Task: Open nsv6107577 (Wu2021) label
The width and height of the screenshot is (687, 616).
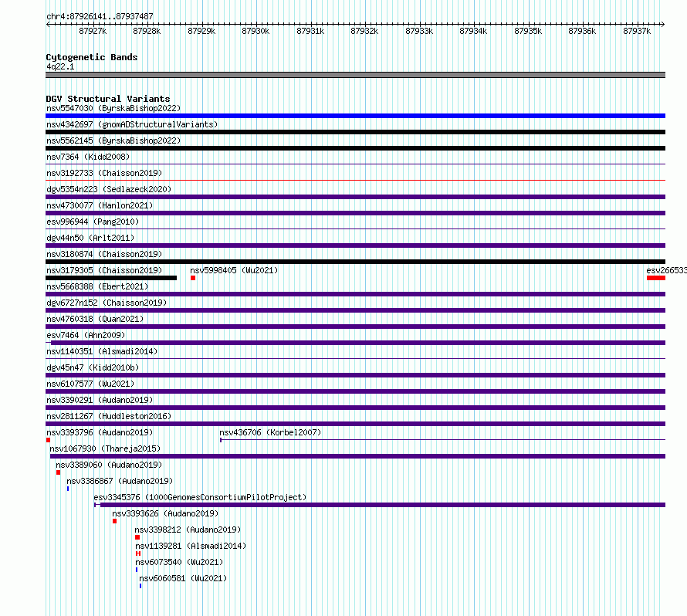Action: [90, 384]
